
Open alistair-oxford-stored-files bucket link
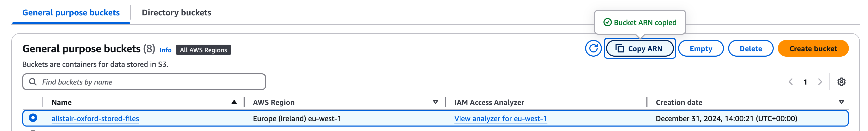tap(95, 118)
